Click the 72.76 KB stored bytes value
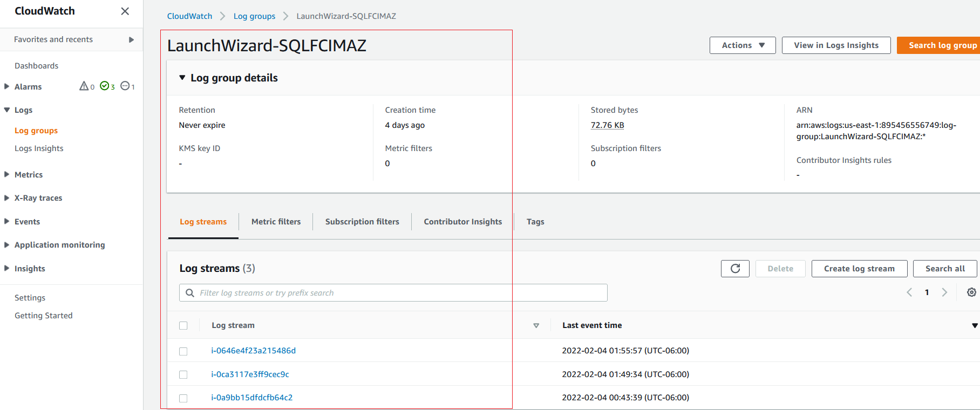This screenshot has width=980, height=410. (607, 125)
